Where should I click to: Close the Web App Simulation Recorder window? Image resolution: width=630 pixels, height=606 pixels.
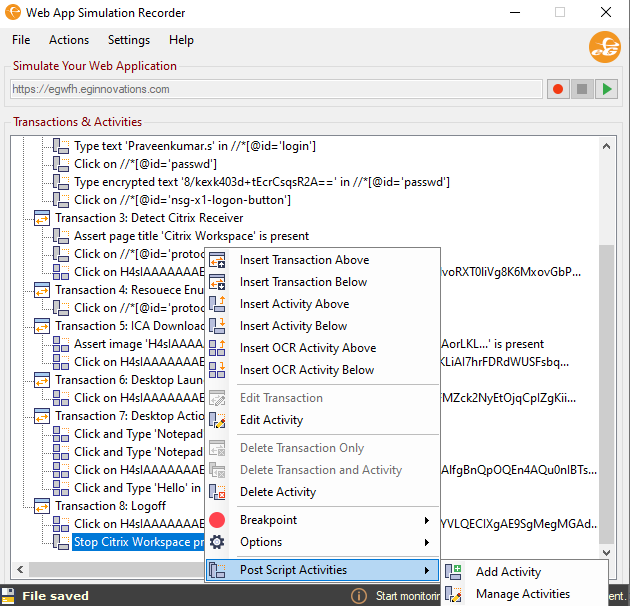point(605,12)
